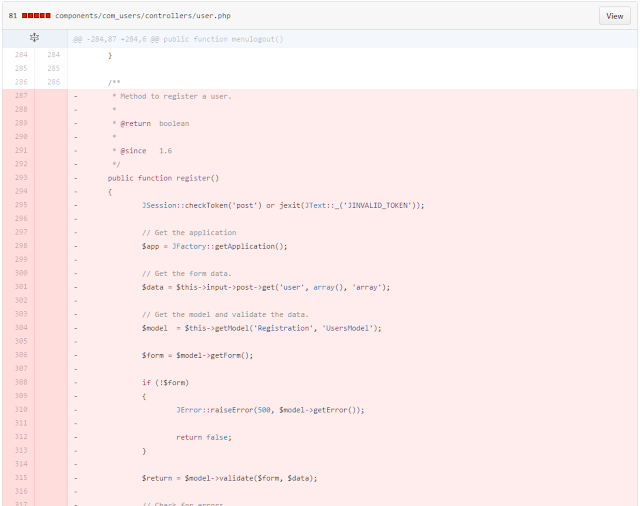Click the JSession::checkToken('post') line
This screenshot has width=640, height=506.
click(x=283, y=205)
